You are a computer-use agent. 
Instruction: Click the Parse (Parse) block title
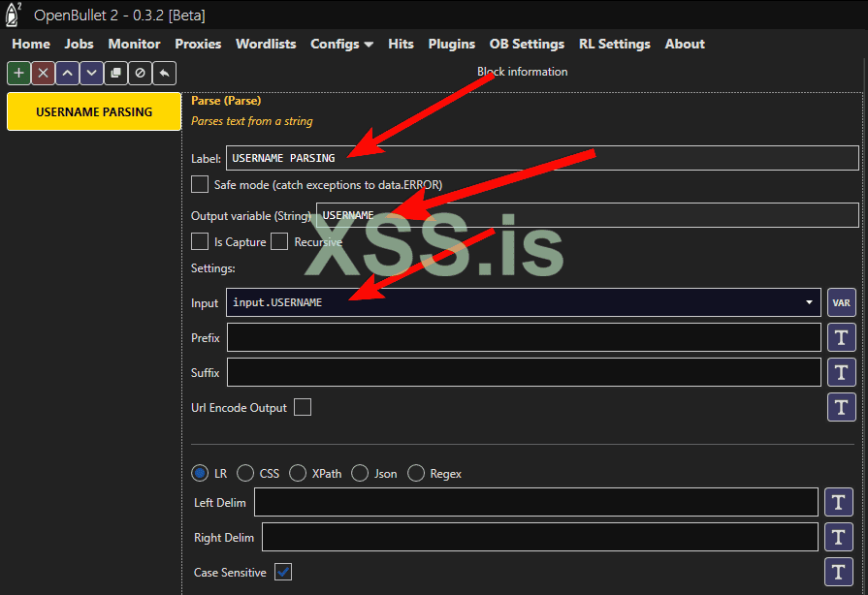pos(226,101)
